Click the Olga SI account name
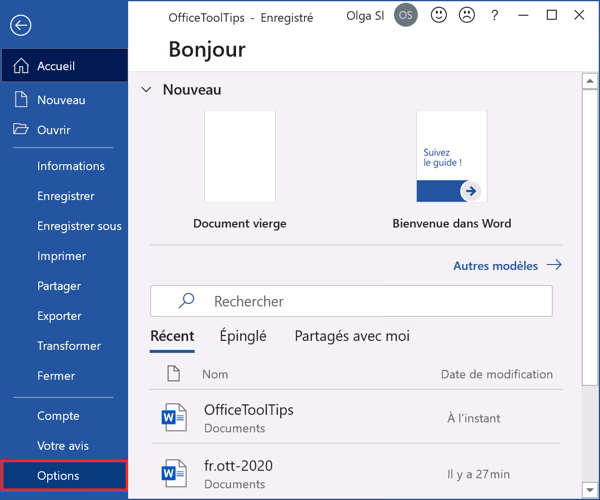Viewport: 600px width, 500px height. (x=365, y=16)
